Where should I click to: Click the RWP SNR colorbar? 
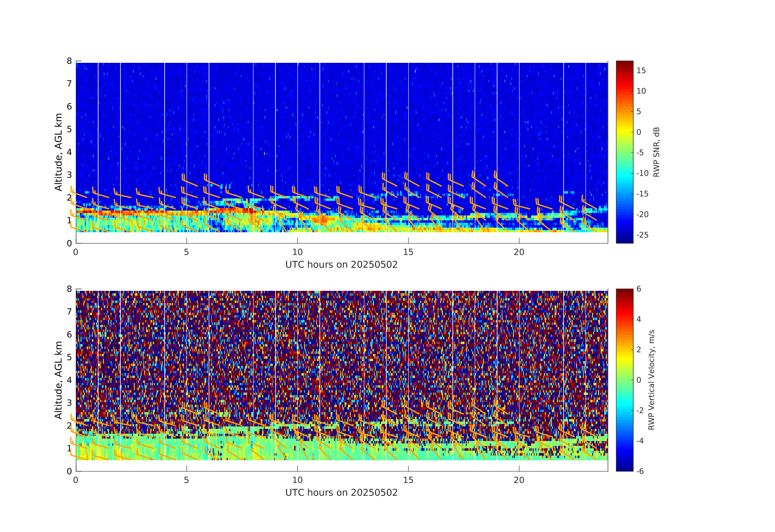click(x=624, y=152)
